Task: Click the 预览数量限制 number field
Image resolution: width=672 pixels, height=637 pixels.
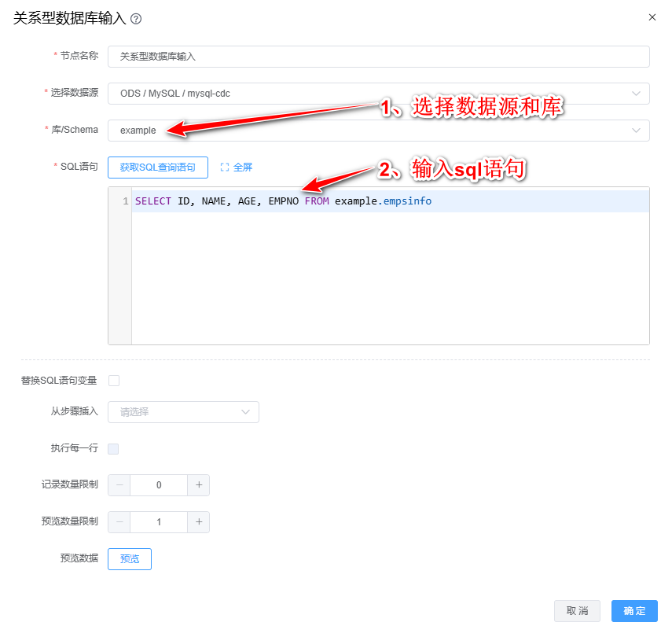Action: 159,522
